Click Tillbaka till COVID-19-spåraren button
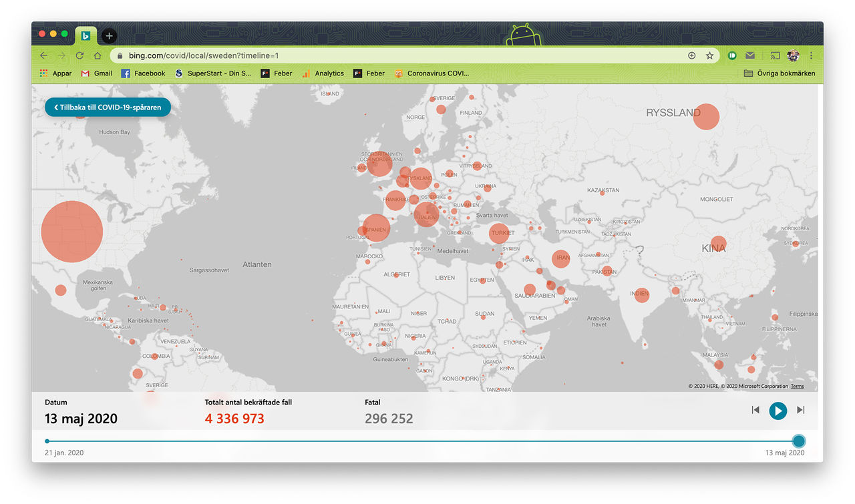The image size is (855, 504). (108, 107)
